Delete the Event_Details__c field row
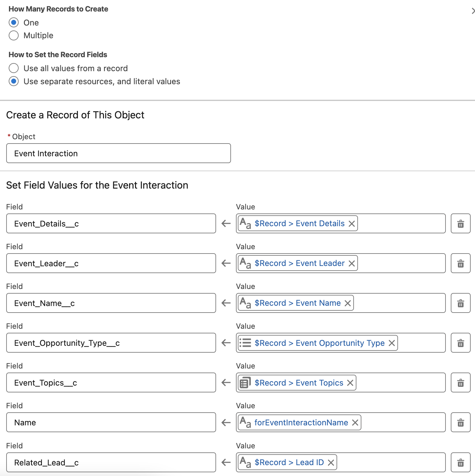This screenshot has width=475, height=476. pos(460,223)
